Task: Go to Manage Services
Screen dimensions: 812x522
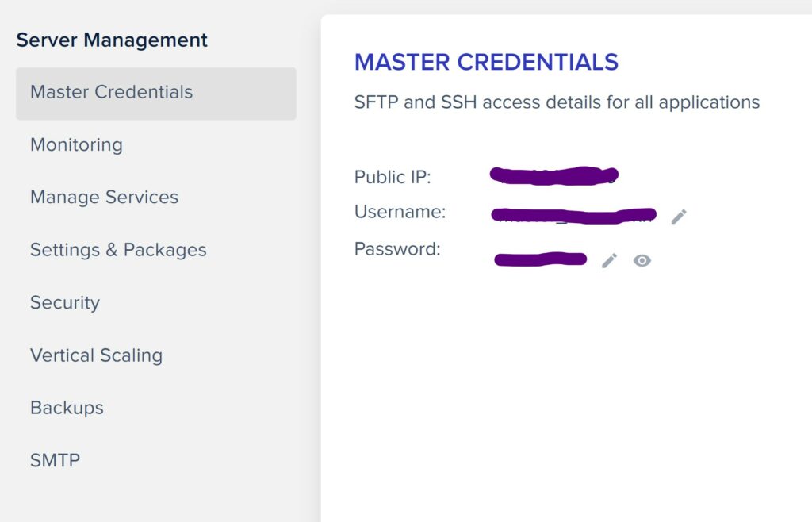Action: 104,198
